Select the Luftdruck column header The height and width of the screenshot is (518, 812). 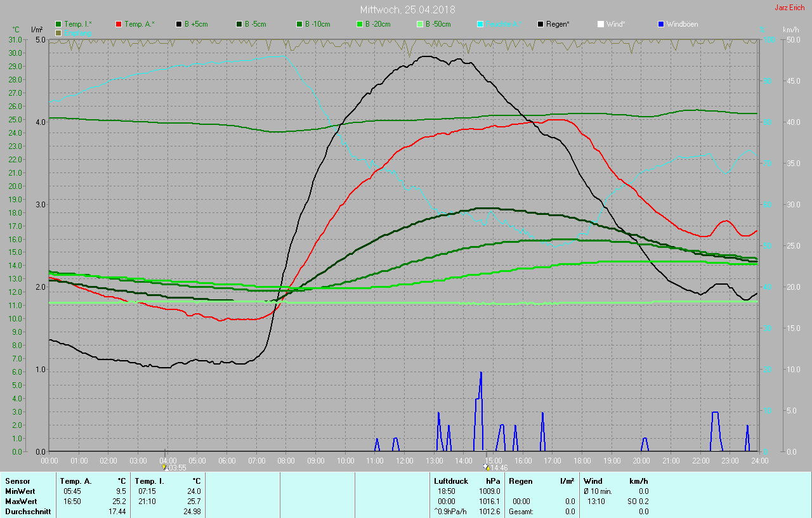pyautogui.click(x=450, y=481)
